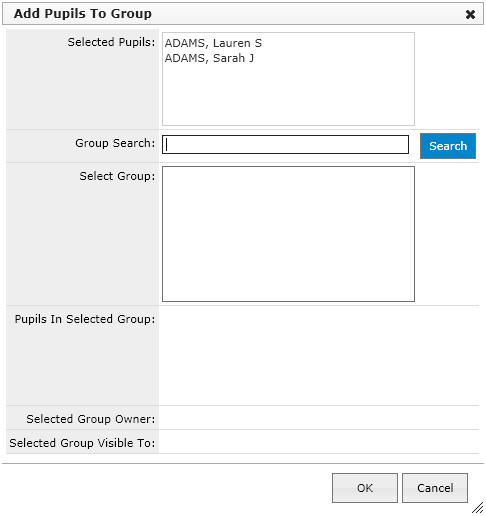Select ADAMS, Lauren S in pupils list
Viewport: 486px width, 516px height.
coord(213,43)
